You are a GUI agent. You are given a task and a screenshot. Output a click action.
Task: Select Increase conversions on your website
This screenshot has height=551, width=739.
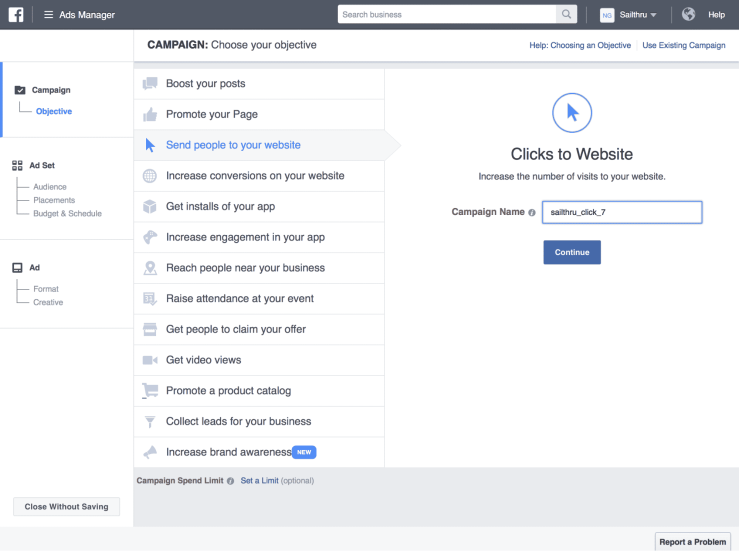255,176
